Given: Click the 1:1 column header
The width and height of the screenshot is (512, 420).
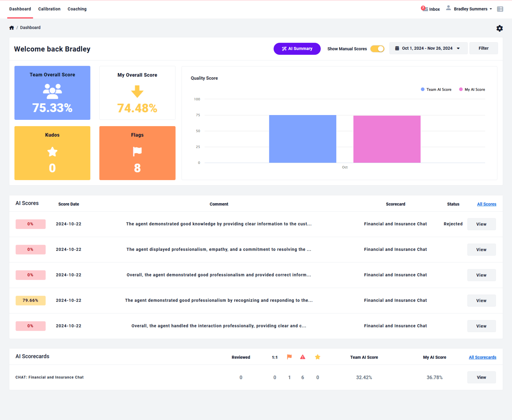Looking at the screenshot, I should click(275, 357).
